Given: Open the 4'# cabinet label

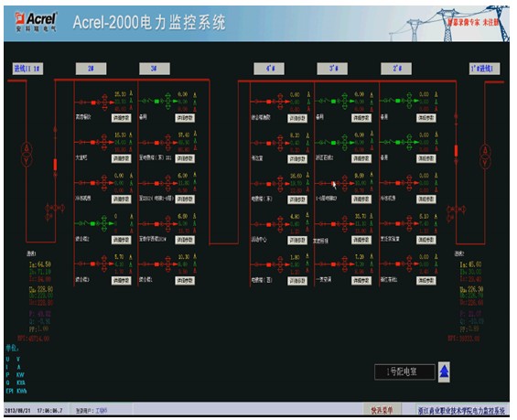Looking at the screenshot, I should click(x=269, y=69).
